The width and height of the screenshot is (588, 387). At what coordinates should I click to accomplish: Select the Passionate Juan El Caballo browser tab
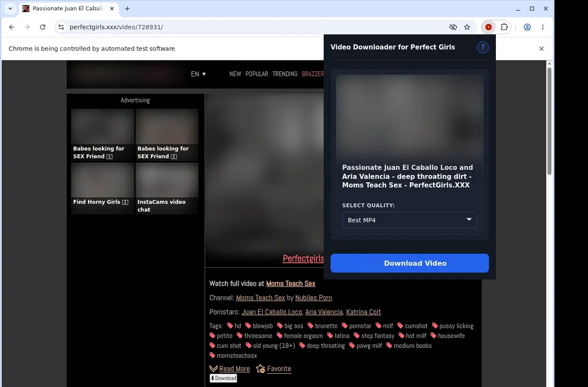[x=68, y=9]
